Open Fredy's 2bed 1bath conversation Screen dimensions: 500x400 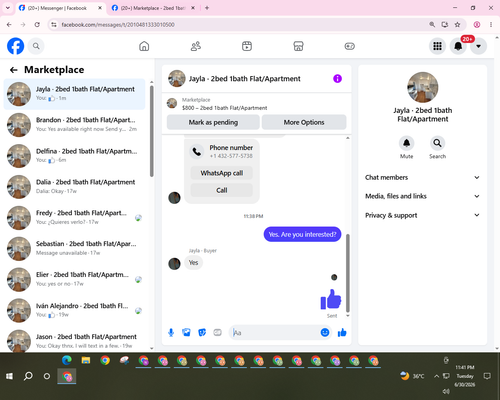coord(75,217)
